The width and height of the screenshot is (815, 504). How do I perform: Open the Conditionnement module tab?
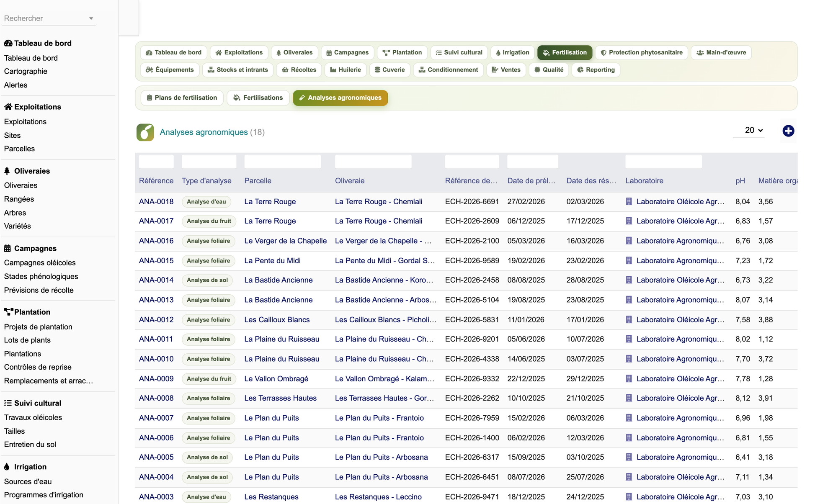tap(449, 70)
